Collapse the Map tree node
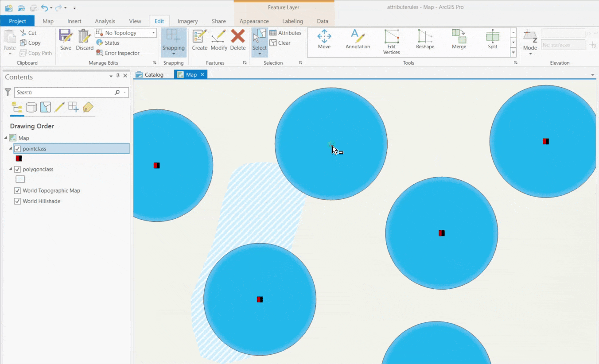Screen dimensions: 599x364 tap(6, 138)
